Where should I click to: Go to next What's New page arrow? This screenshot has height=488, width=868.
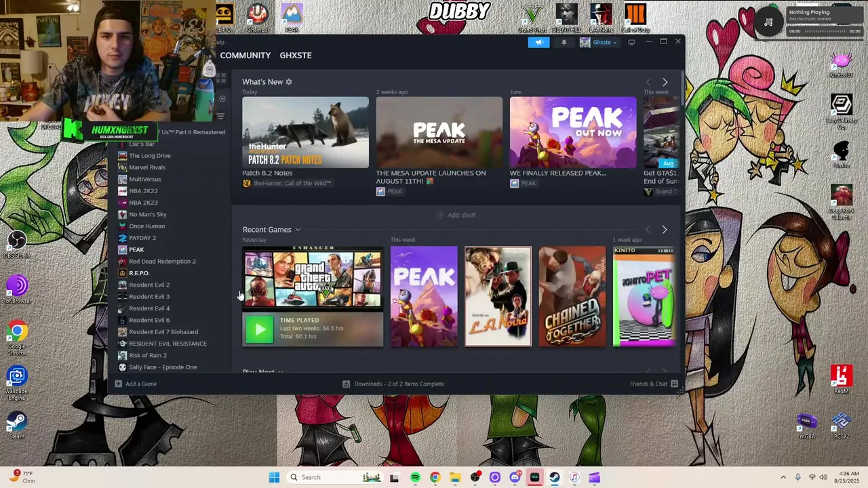coord(665,82)
